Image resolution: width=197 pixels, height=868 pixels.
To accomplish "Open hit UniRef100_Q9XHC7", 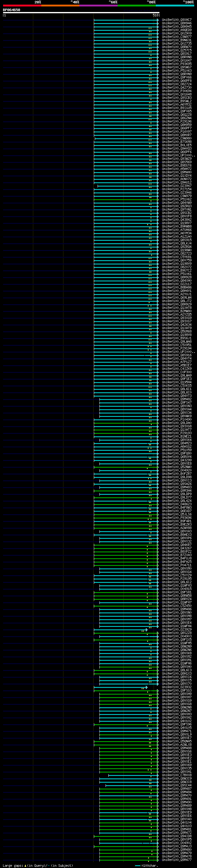I will [177, 20].
